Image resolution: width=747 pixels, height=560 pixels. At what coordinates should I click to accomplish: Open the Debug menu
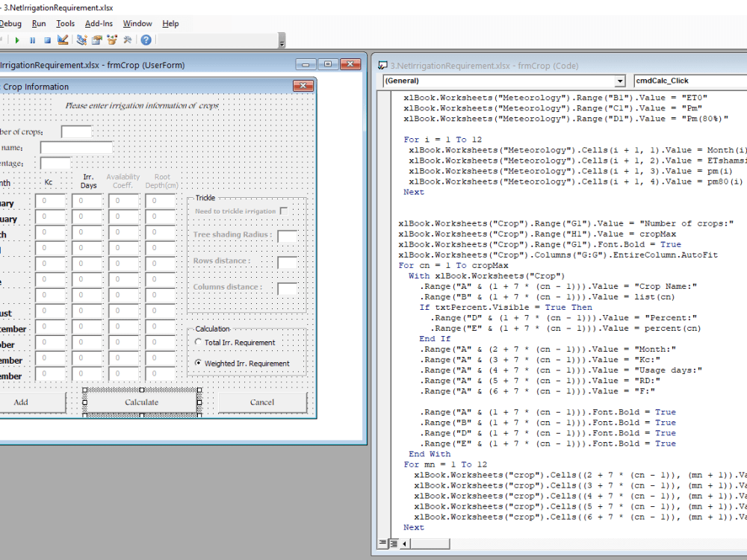click(x=10, y=23)
